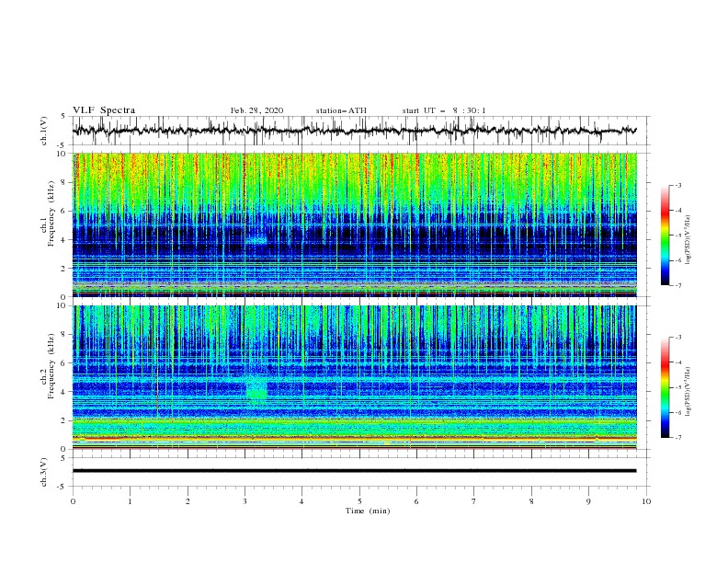Click the ch.2 spectrogram color bar
The width and height of the screenshot is (728, 563).
coord(665,387)
